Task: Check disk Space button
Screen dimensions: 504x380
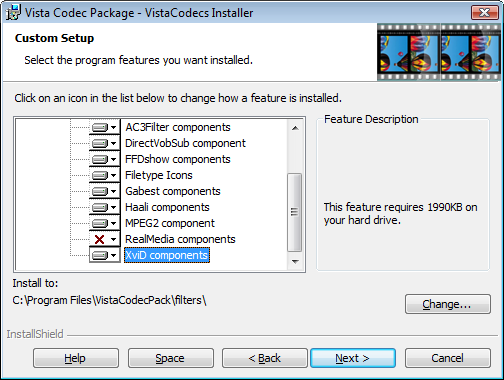Action: click(x=171, y=358)
